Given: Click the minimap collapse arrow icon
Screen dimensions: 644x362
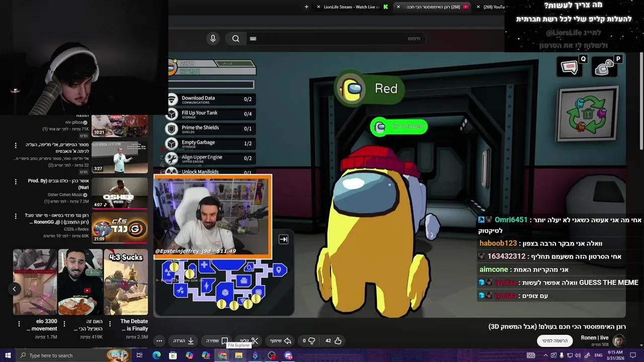Looking at the screenshot, I should click(283, 239).
